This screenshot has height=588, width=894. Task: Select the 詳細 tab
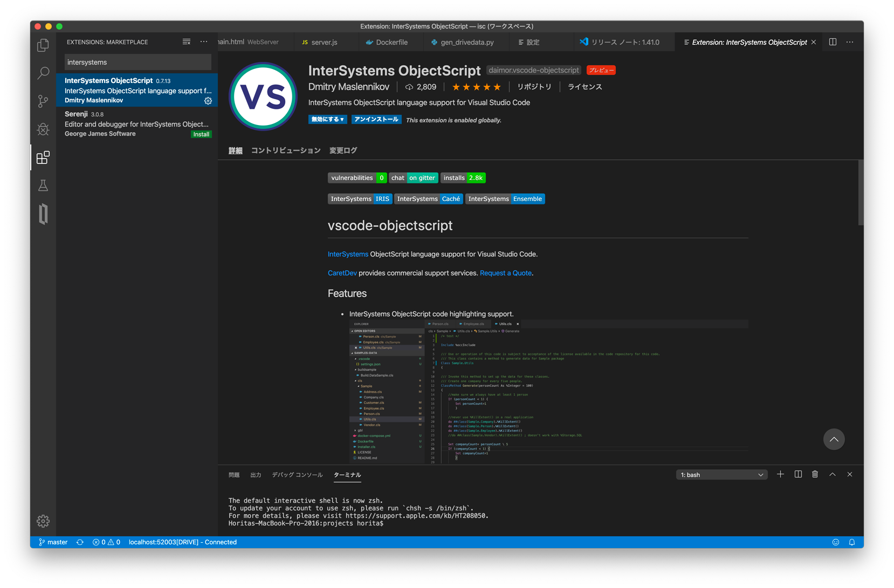click(x=236, y=150)
